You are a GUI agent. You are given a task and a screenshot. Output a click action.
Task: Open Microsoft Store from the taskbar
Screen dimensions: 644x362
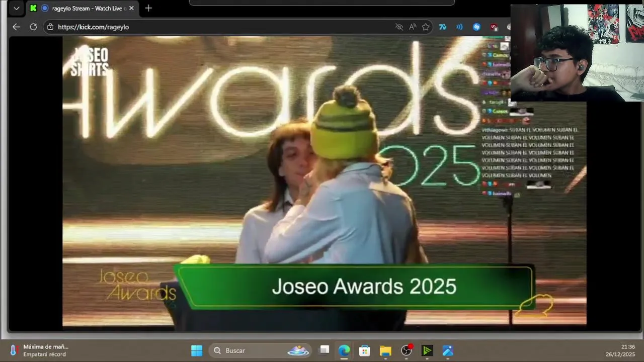[x=365, y=350]
